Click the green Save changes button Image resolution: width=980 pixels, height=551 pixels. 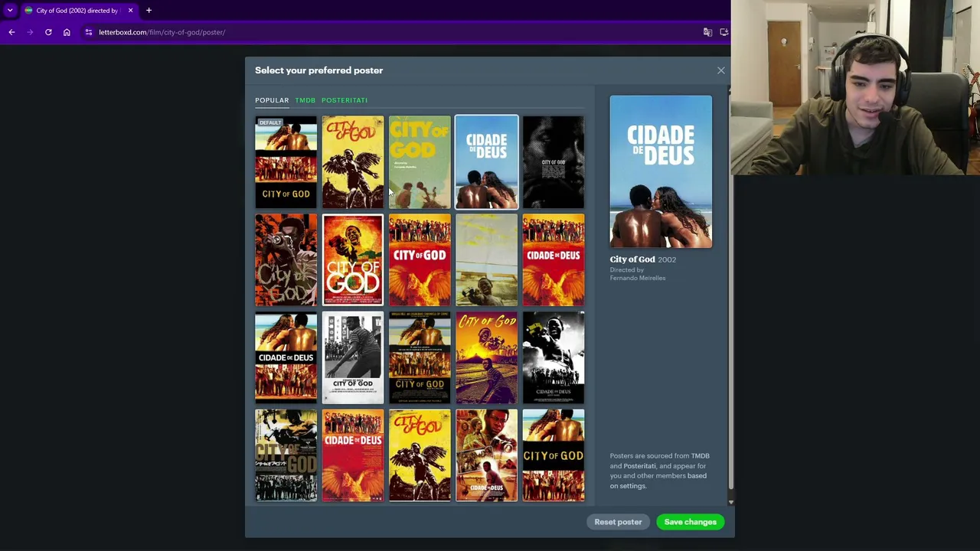coord(690,522)
